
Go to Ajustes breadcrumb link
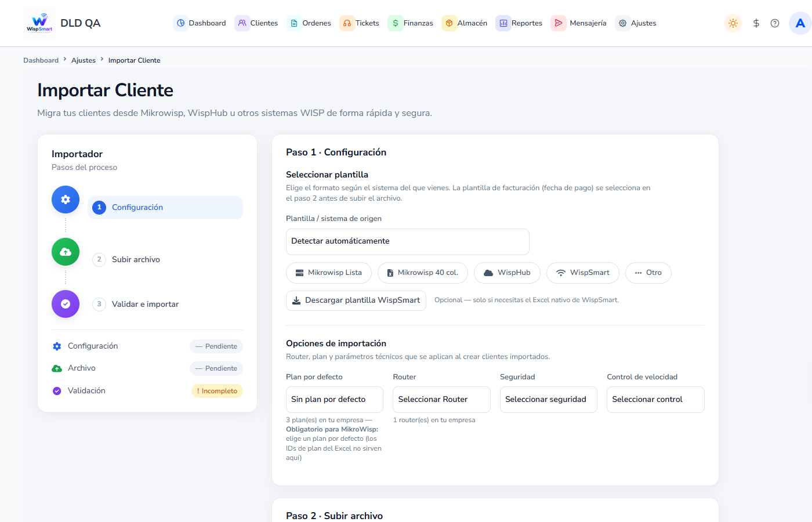click(x=84, y=60)
